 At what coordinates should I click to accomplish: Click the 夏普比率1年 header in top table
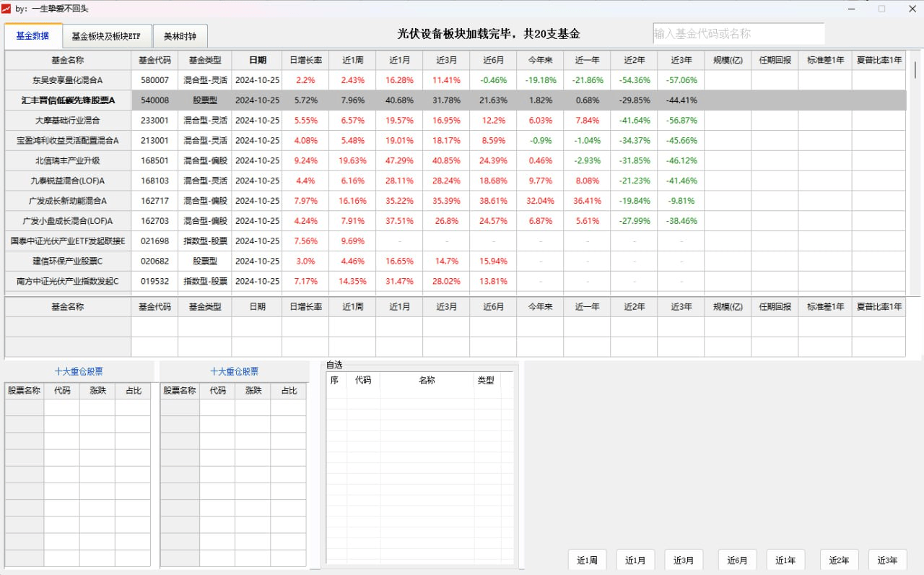879,61
